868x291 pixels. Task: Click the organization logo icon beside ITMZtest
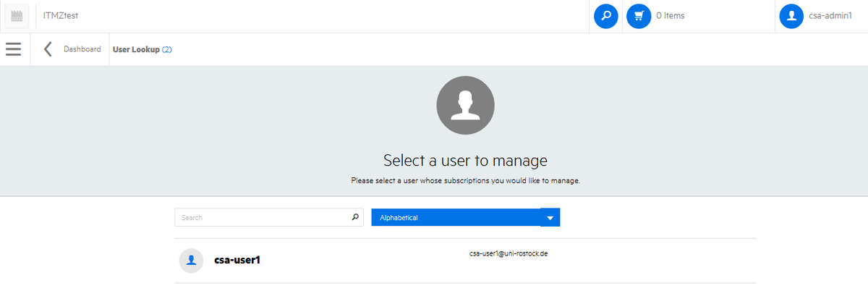click(17, 16)
